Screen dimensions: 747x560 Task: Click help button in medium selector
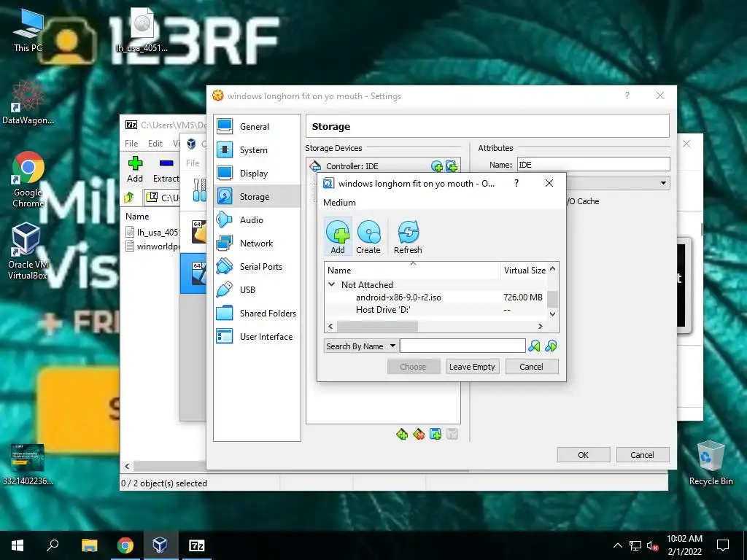tap(516, 183)
